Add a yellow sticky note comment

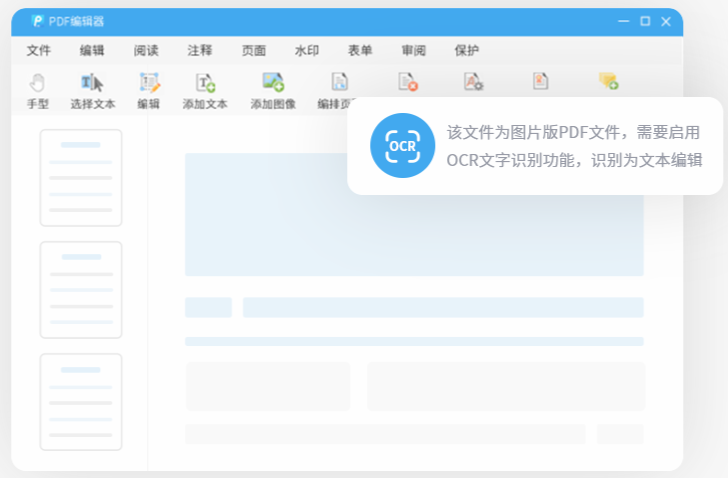(x=609, y=81)
